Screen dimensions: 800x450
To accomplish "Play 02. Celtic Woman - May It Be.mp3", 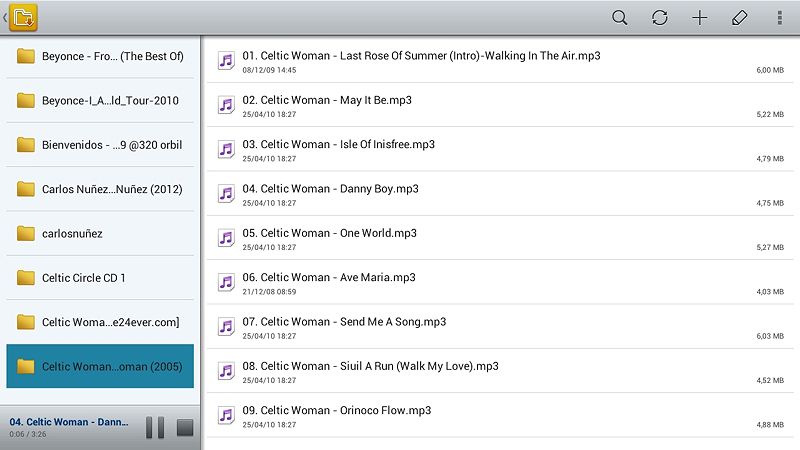I will [500, 105].
